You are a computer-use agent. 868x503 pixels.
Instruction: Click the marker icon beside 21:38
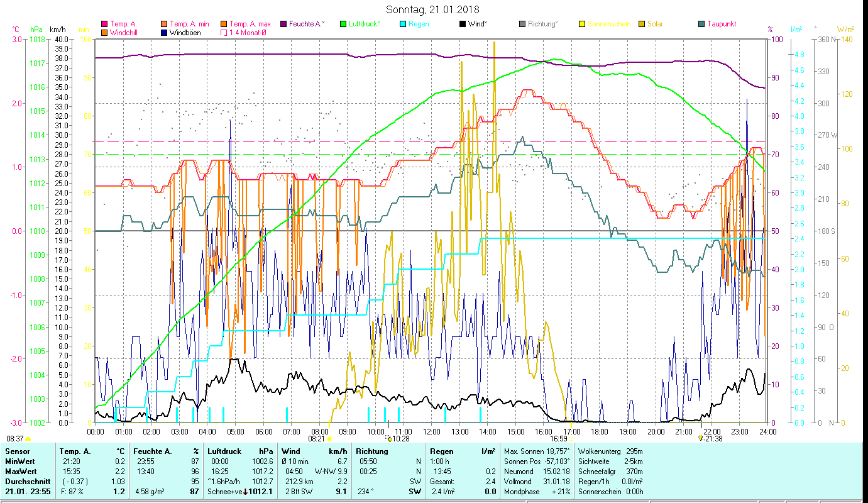click(x=701, y=438)
